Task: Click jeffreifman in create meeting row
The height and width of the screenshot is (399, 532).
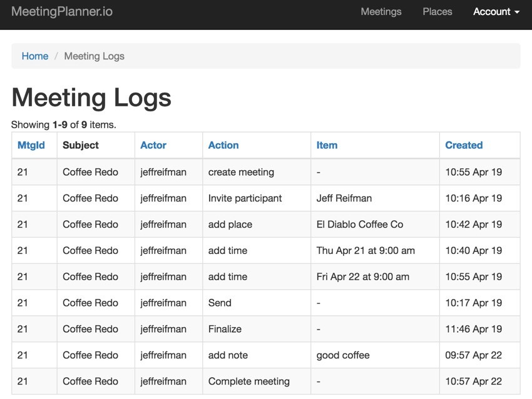Action: [168, 172]
